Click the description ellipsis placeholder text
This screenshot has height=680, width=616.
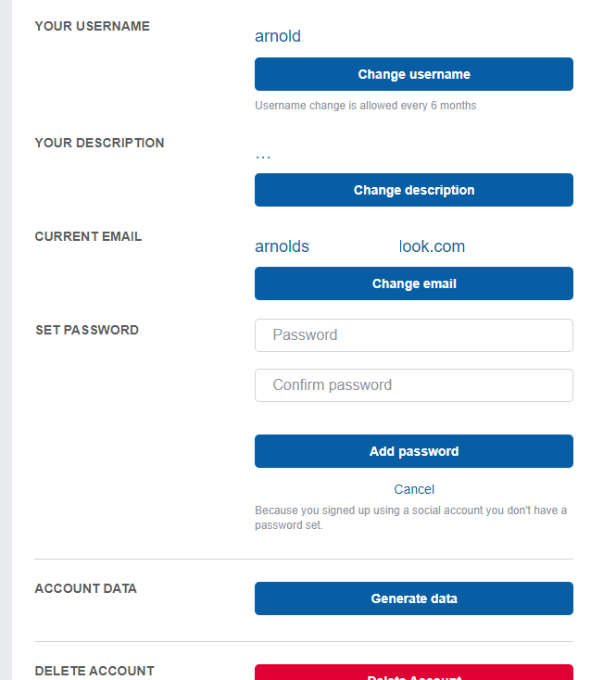[263, 157]
